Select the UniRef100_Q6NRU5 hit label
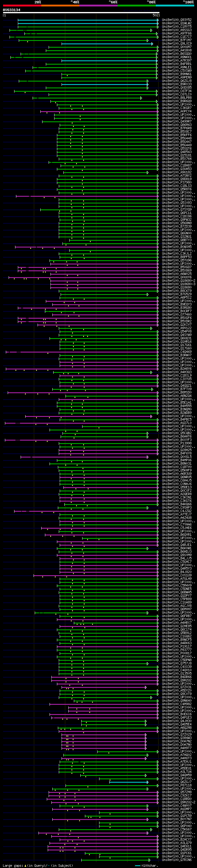The height and width of the screenshot is (868, 197). 176,477
